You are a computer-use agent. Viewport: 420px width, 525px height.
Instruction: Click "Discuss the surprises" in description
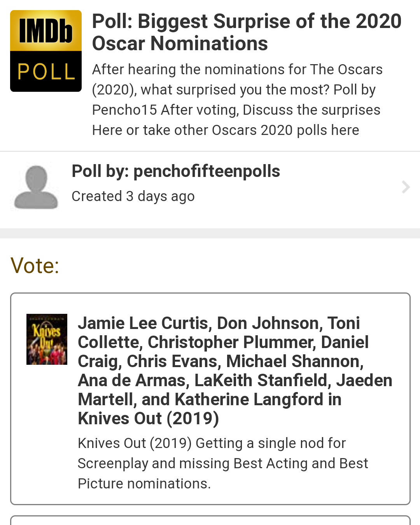(311, 110)
